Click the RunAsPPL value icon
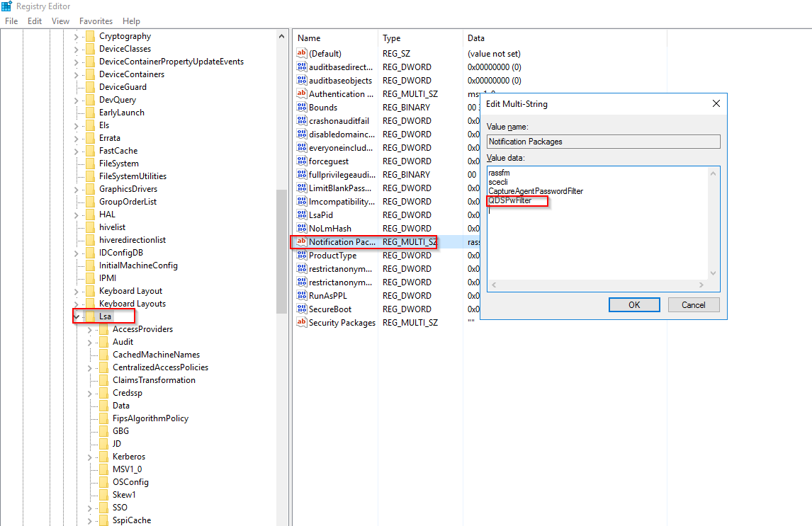 tap(301, 295)
